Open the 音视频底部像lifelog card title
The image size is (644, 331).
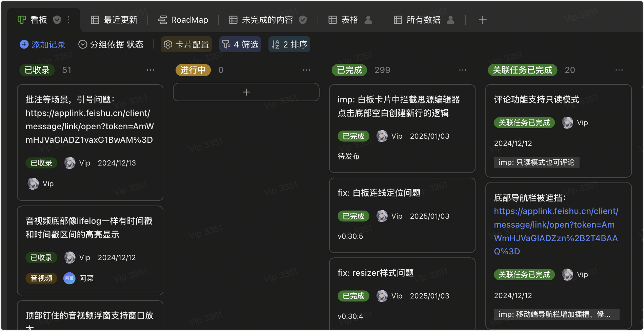89,228
